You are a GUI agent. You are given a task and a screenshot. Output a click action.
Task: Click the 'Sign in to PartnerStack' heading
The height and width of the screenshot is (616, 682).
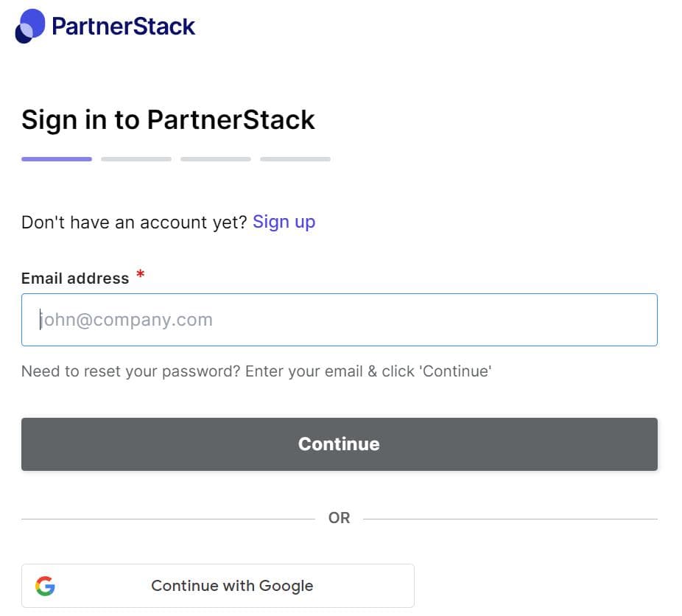point(168,119)
